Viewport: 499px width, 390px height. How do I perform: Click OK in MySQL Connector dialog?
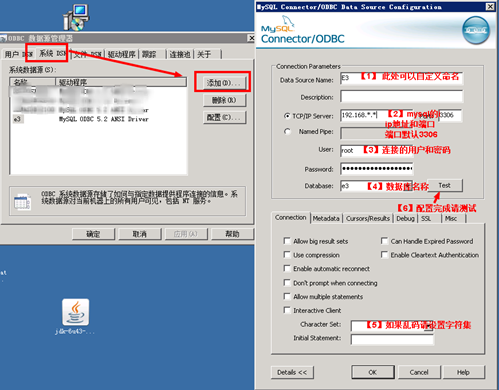click(373, 372)
